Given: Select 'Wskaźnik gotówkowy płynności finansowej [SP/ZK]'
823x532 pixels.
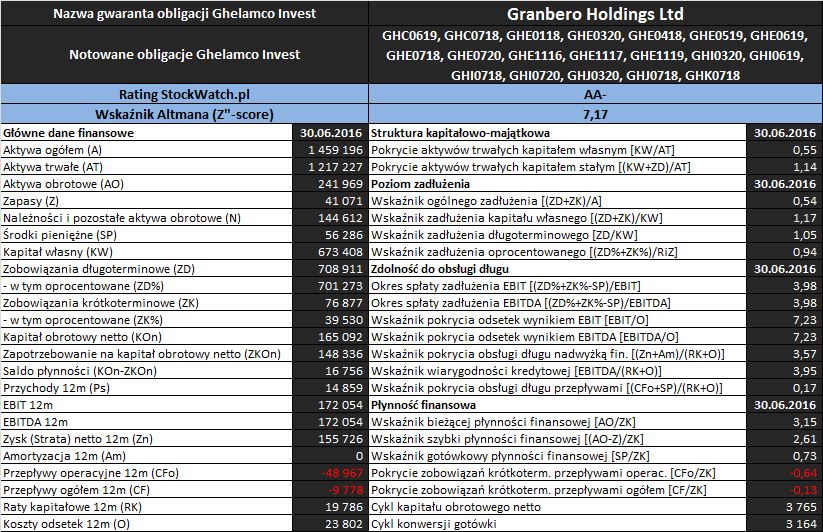Looking at the screenshot, I should pos(510,456).
